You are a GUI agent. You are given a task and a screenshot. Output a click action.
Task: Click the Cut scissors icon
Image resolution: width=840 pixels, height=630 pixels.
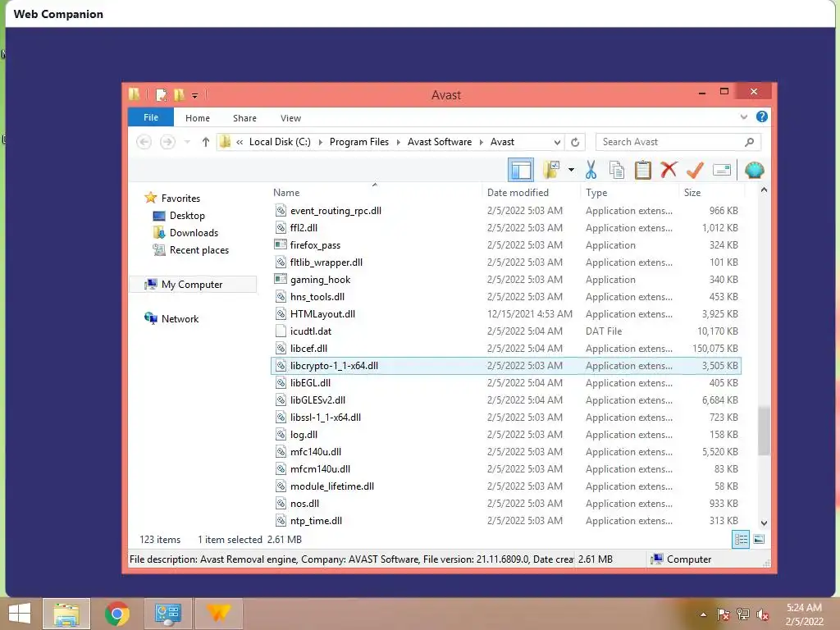pos(591,171)
